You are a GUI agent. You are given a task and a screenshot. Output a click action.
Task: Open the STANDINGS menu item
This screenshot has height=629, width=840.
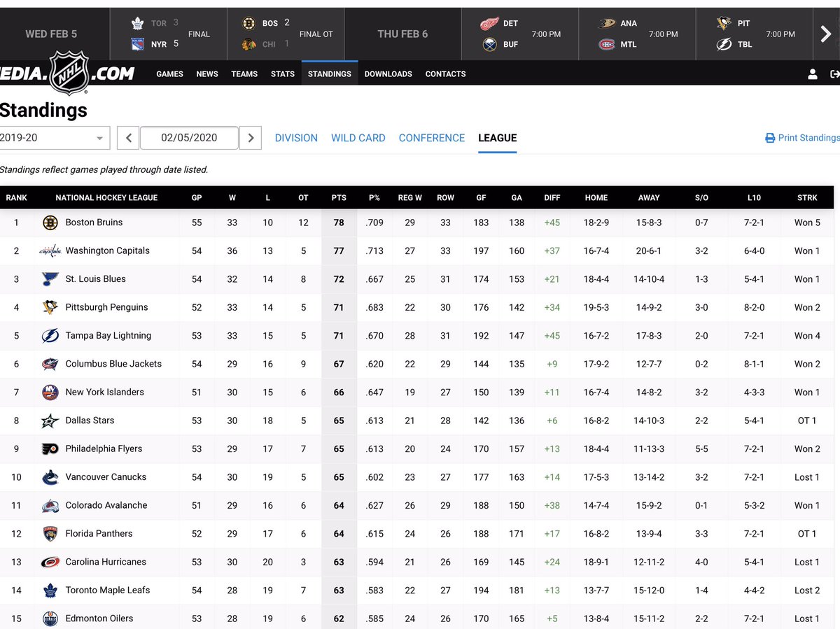pyautogui.click(x=330, y=73)
